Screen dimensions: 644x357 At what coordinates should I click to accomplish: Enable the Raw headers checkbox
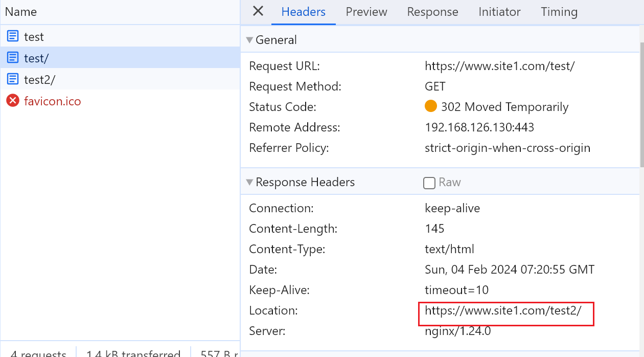tap(429, 183)
